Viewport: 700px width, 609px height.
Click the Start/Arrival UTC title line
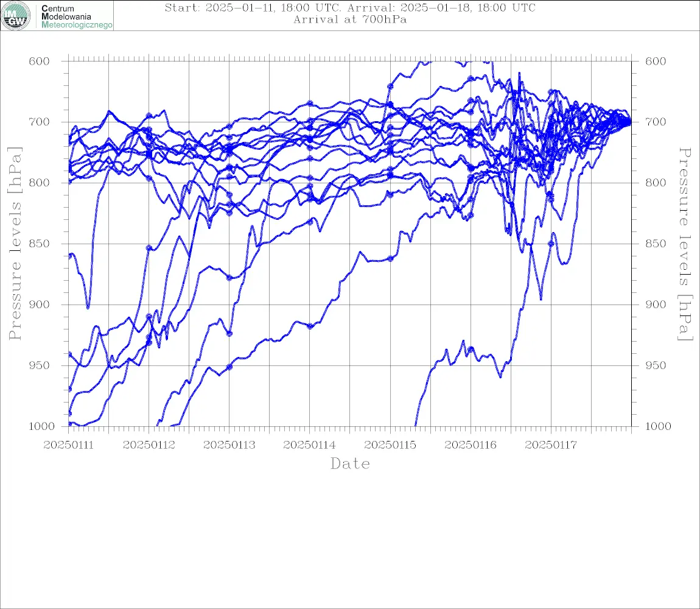[350, 7]
